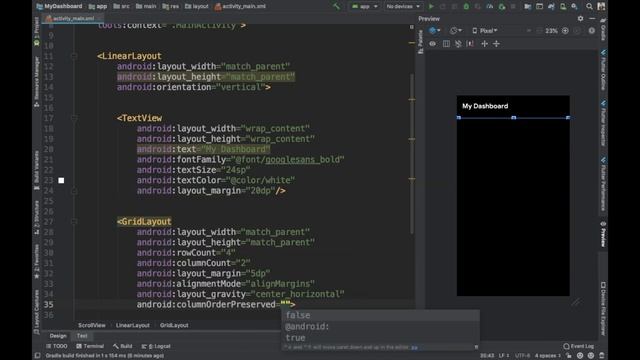640x360 pixels.
Task: Select '@android:' in the autocomplete popup
Action: (x=380, y=327)
